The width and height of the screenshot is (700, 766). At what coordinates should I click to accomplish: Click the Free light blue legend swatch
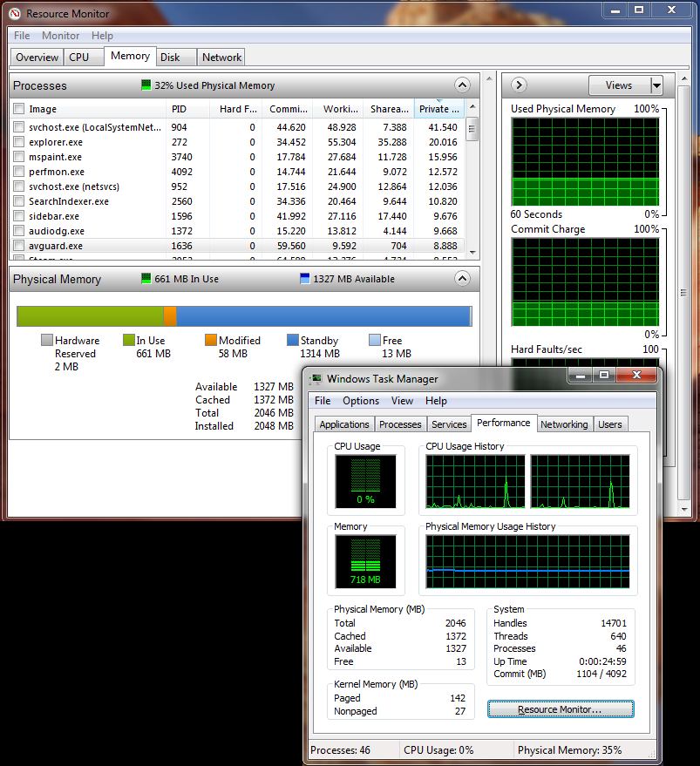pyautogui.click(x=375, y=340)
